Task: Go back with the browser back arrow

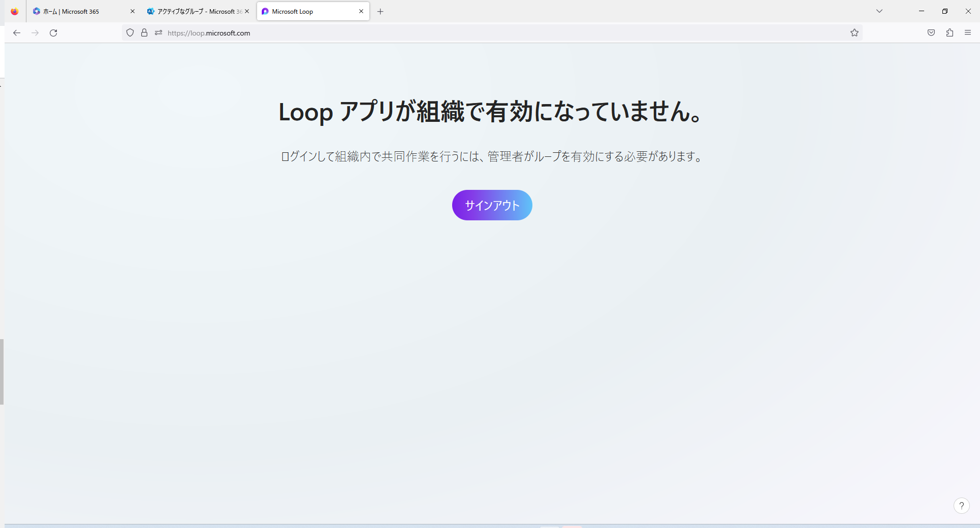Action: point(17,33)
